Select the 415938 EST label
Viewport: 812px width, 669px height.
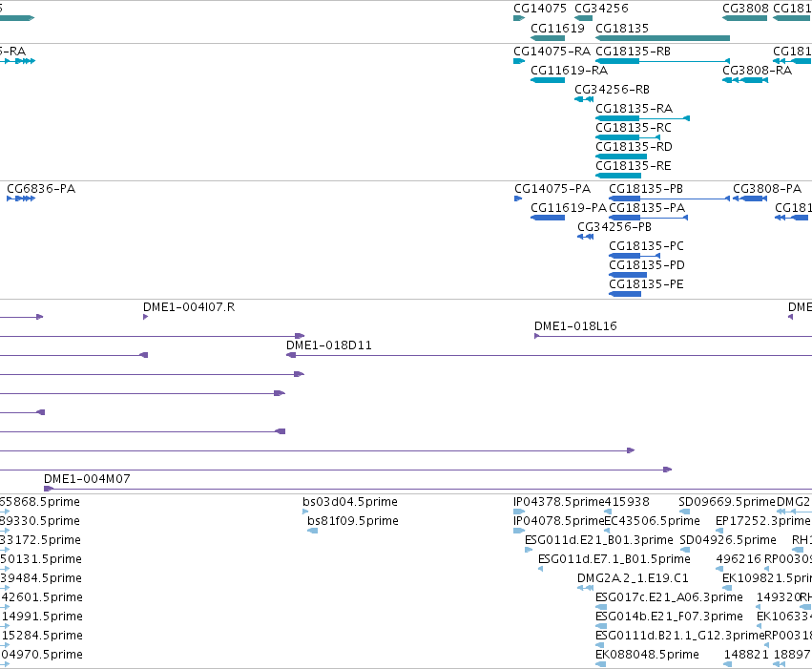click(627, 502)
